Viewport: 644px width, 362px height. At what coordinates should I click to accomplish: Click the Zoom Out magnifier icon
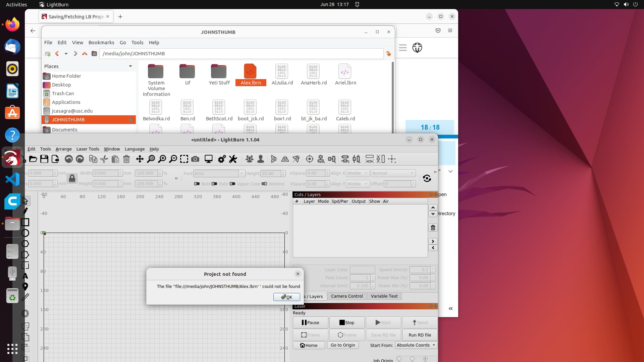(173, 159)
